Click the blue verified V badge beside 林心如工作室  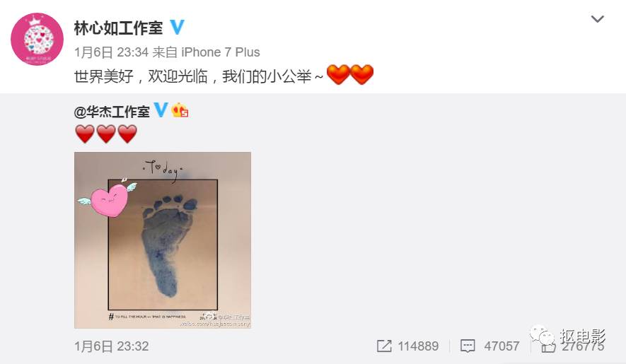178,27
